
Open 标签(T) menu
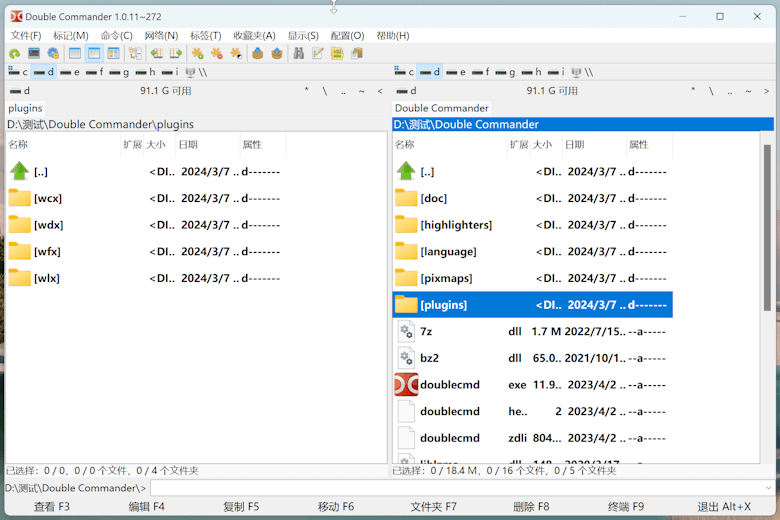point(205,36)
